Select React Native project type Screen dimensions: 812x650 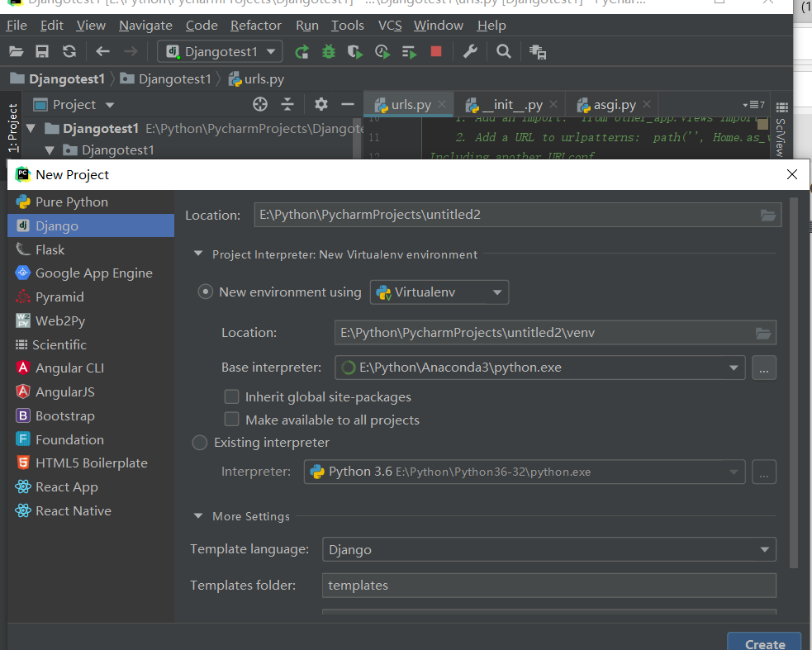tap(91, 510)
